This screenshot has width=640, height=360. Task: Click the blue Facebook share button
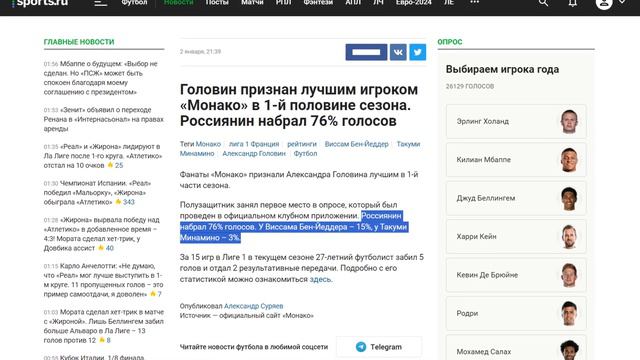pyautogui.click(x=366, y=52)
